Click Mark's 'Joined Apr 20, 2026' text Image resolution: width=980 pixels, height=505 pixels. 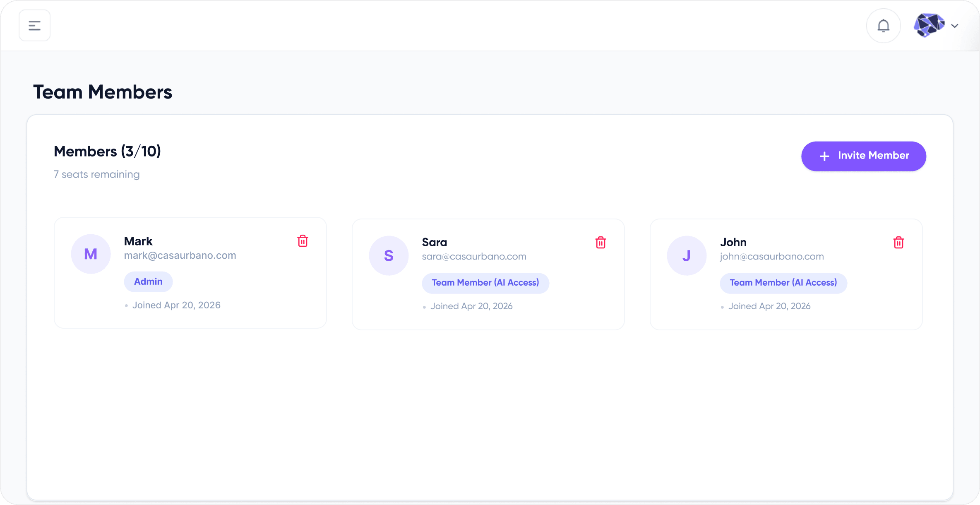click(176, 305)
